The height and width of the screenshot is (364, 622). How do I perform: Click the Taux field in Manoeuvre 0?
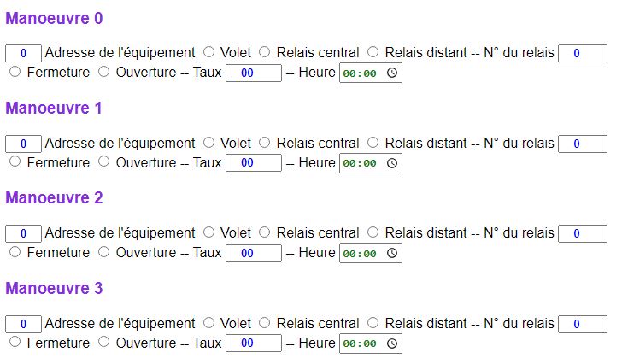click(x=254, y=73)
